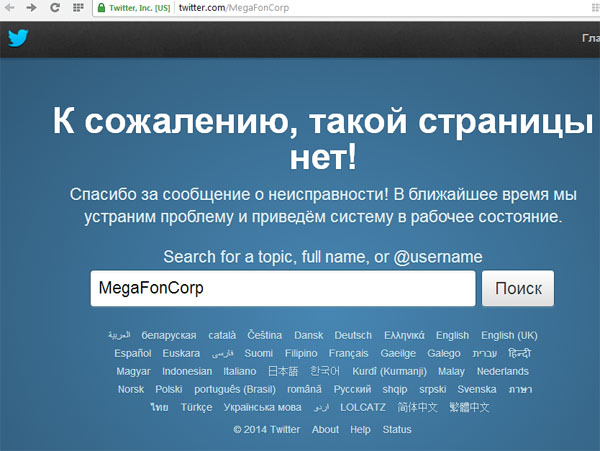Choose Українська мова link
The width and height of the screenshot is (600, 451).
click(x=262, y=407)
